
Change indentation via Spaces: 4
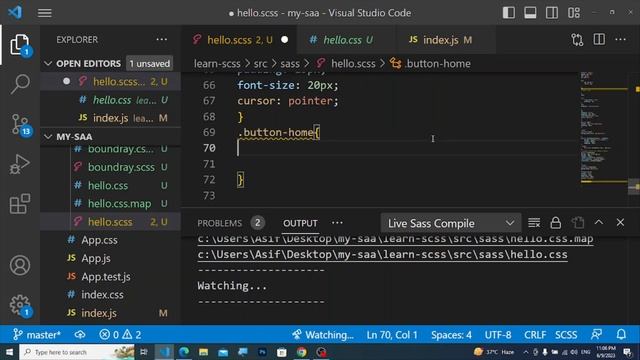(x=451, y=335)
